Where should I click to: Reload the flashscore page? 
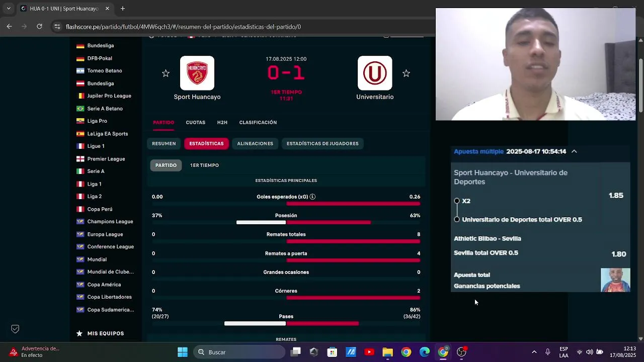[x=39, y=26]
